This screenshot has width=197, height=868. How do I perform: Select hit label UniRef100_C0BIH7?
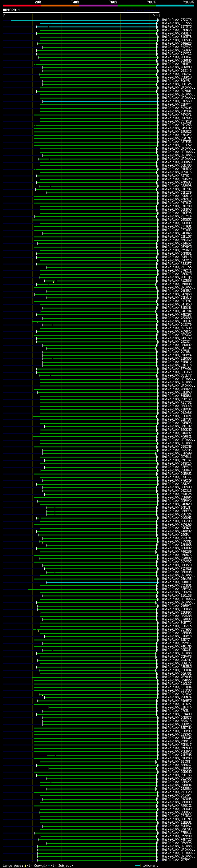pos(177,426)
